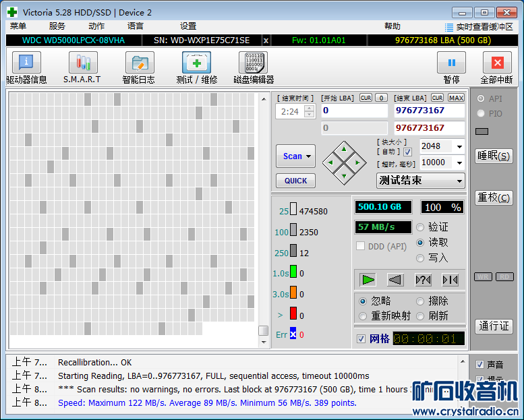Open the Help (帮助) menu
Screen dimensions: 524x420
click(x=392, y=26)
